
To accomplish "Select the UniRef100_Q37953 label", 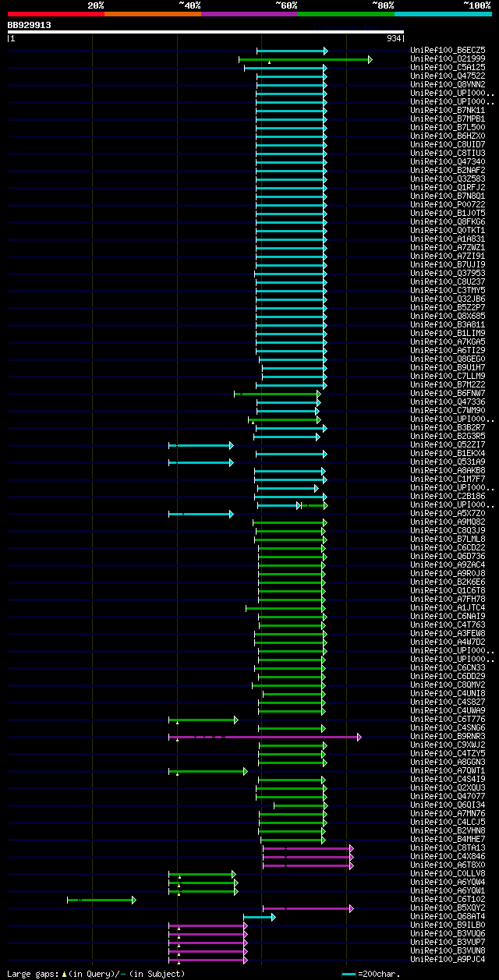I will point(449,274).
